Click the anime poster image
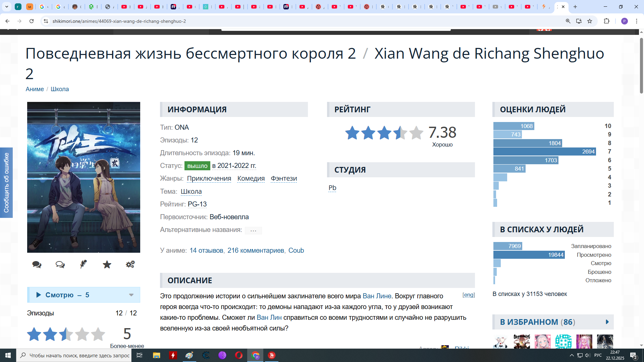644x362 pixels. [x=84, y=177]
